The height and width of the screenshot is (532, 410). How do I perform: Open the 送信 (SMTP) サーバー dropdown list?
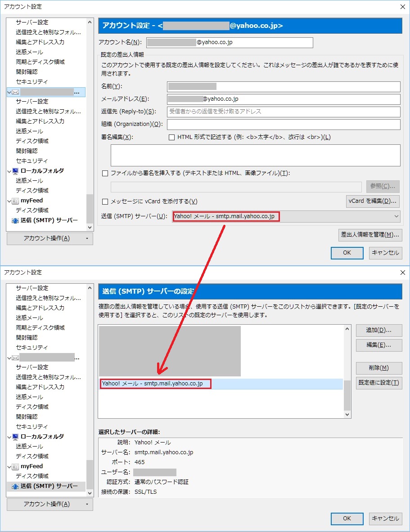[396, 216]
